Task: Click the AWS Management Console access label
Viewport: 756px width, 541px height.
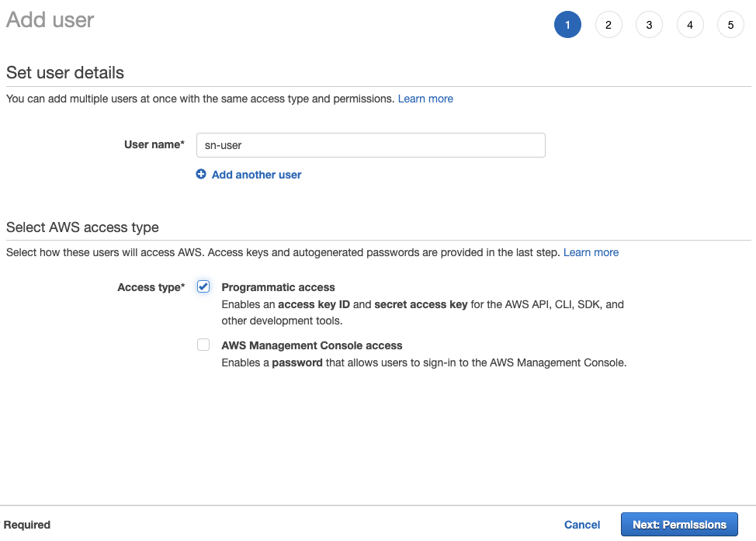Action: pyautogui.click(x=311, y=345)
